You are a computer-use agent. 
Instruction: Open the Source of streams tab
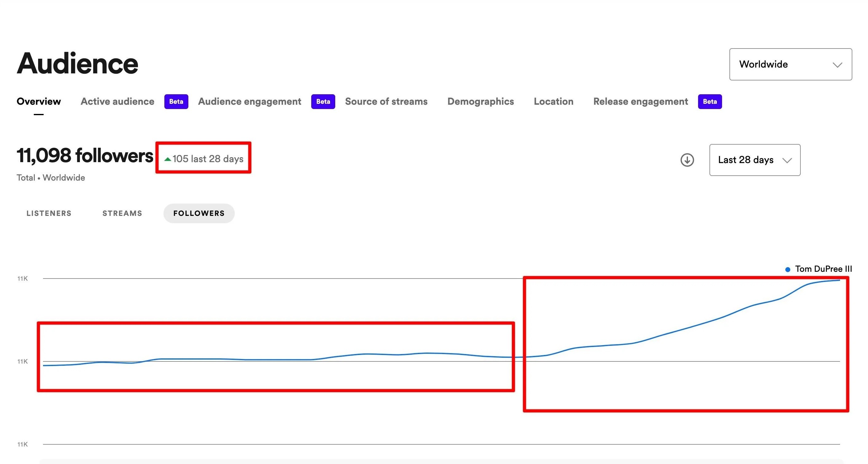coord(386,102)
